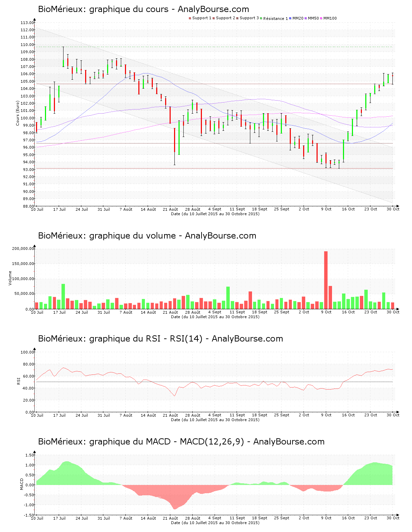Click the 'Volume' vertical axis label
This screenshot has height=532, width=412.
coord(10,278)
